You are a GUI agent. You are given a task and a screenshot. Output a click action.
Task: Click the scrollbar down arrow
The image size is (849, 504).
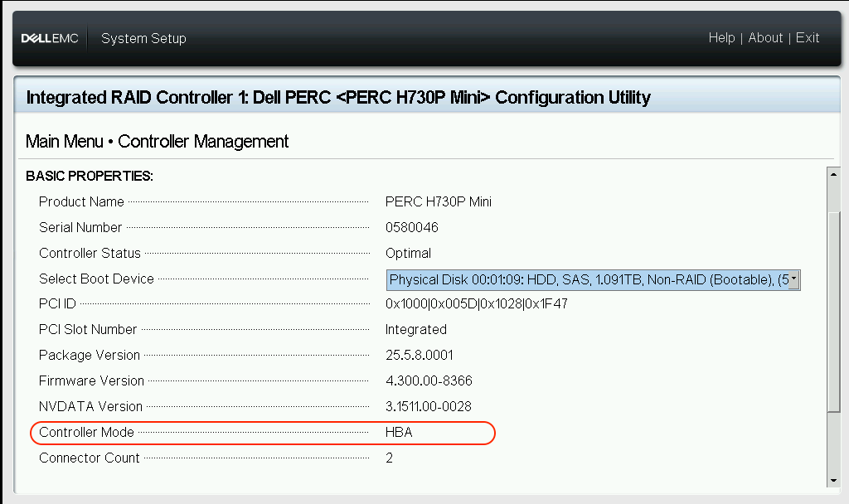[833, 480]
